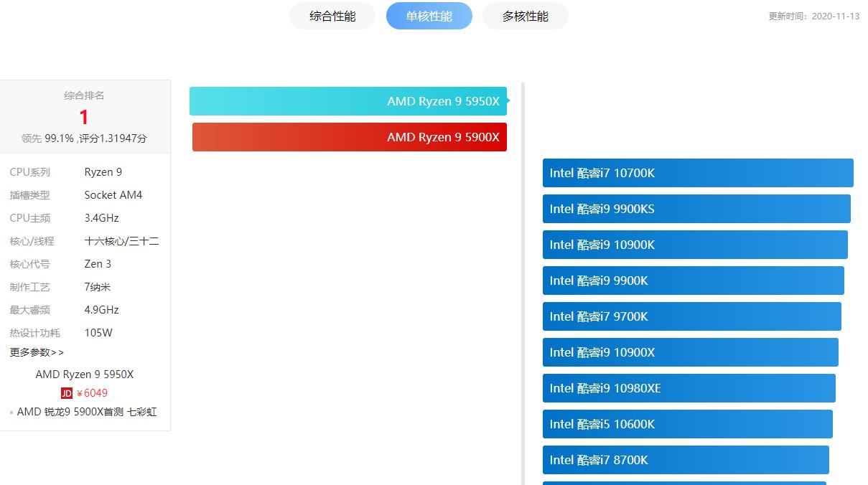Select the Intel 酷睿i9 10900K bar
Screen dimensions: 868x485
tap(694, 245)
